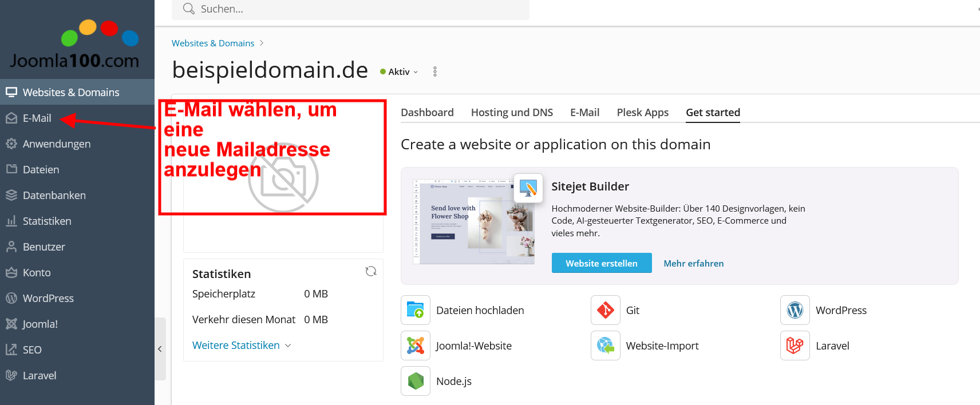Screen dimensions: 980x405
Task: Click the Website erstellen button
Action: (602, 263)
